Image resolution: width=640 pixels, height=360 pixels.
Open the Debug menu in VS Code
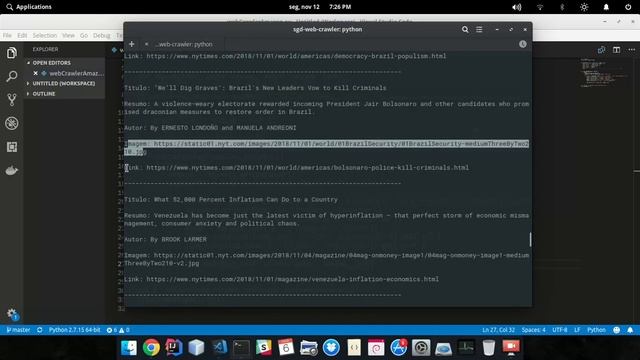click(101, 36)
